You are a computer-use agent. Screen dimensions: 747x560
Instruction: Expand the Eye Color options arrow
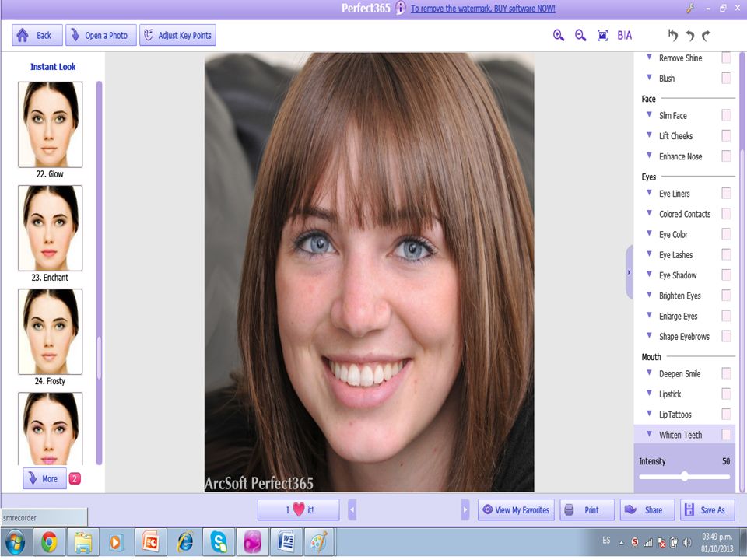[649, 233]
